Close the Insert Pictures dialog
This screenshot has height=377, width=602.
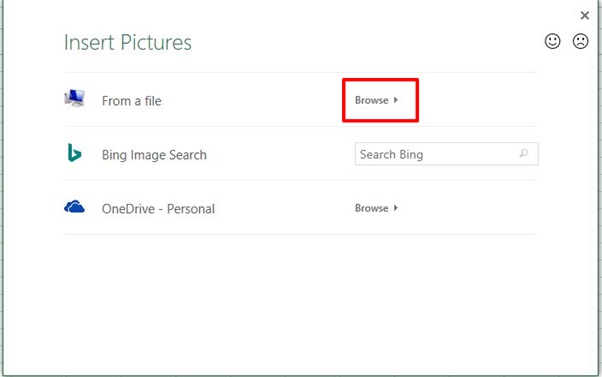click(585, 15)
